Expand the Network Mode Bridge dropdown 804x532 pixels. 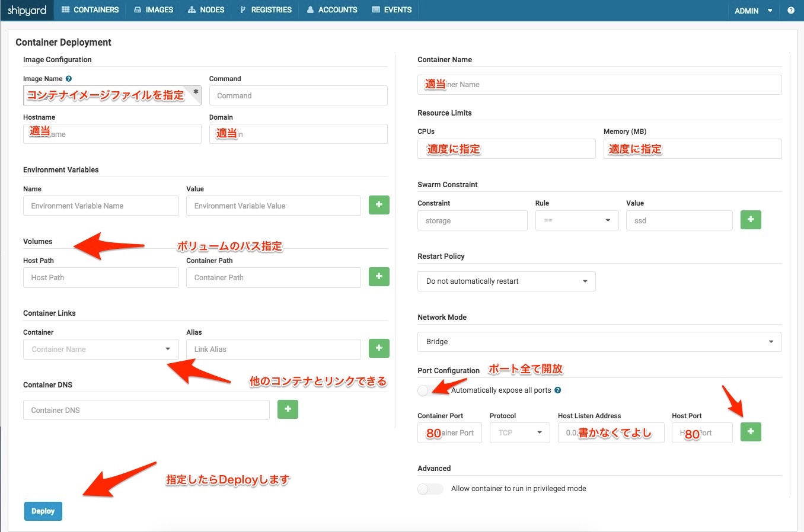coord(599,342)
